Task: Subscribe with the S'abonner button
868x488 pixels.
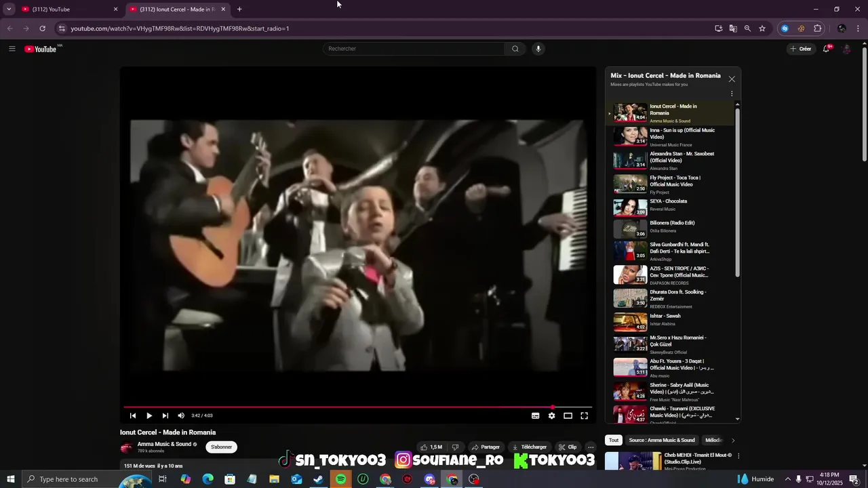Action: [x=222, y=447]
